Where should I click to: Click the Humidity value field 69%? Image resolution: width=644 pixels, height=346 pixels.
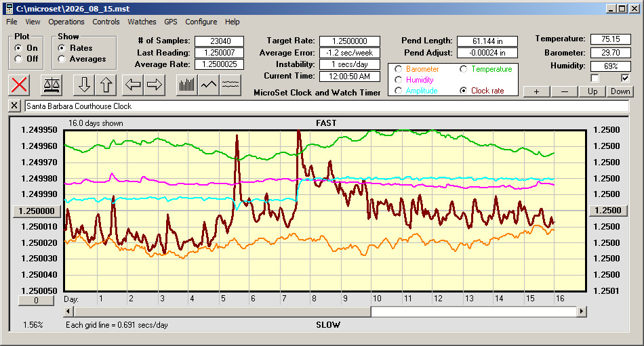click(610, 66)
